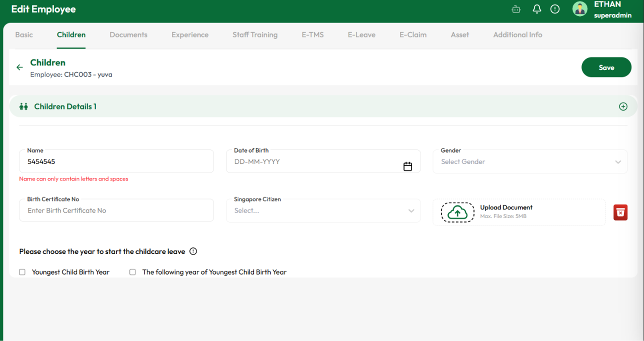Switch to the Asset tab

460,35
